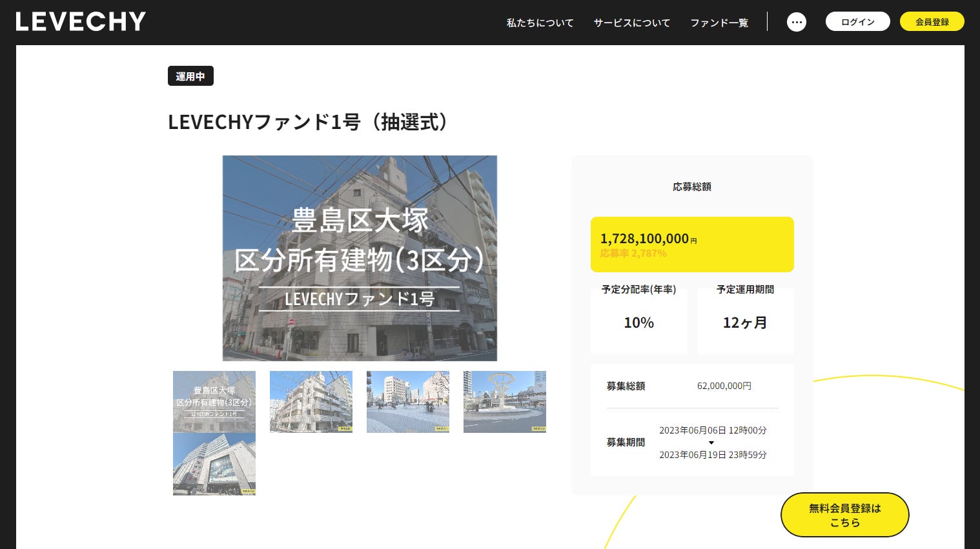Viewport: 980px width, 549px height.
Task: Click the 予定運用期間 label
Action: point(746,290)
